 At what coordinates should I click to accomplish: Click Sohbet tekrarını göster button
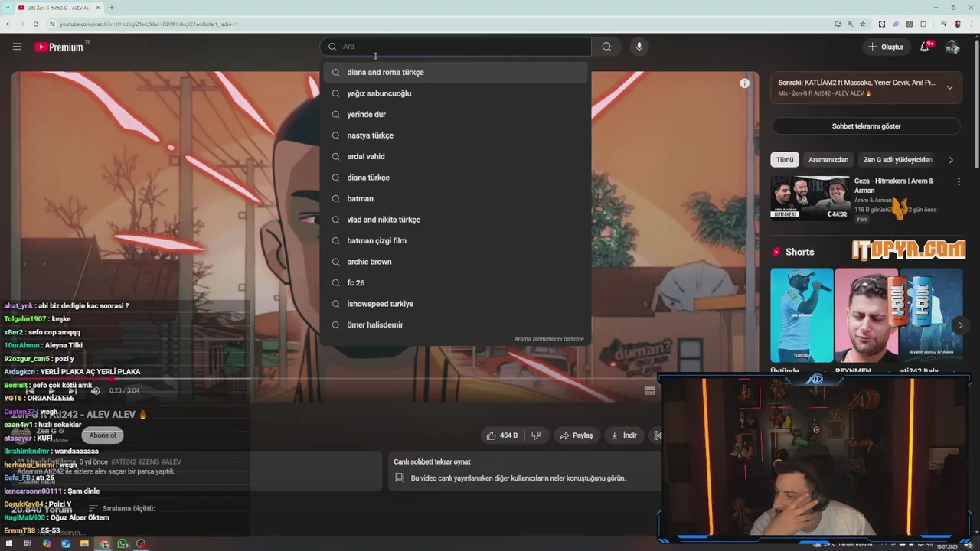click(866, 126)
